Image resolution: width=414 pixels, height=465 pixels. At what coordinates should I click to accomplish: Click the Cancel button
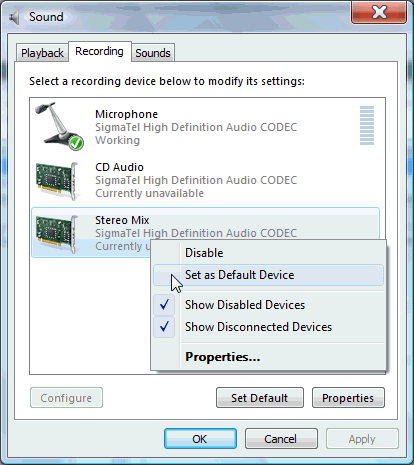(x=281, y=439)
